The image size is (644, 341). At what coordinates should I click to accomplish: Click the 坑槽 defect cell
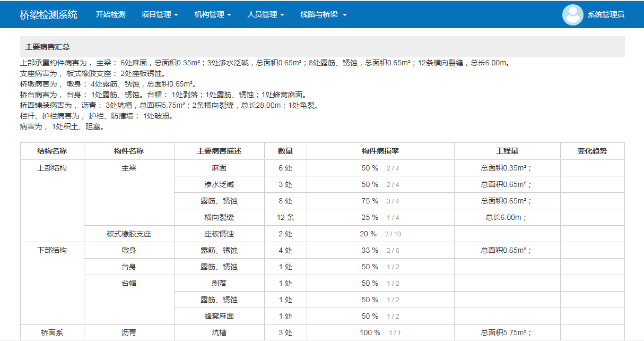[x=219, y=333]
